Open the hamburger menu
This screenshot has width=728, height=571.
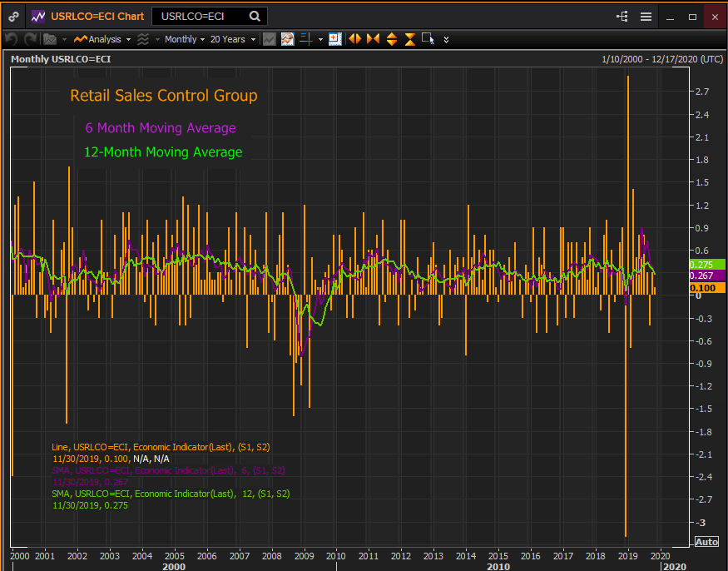click(646, 16)
